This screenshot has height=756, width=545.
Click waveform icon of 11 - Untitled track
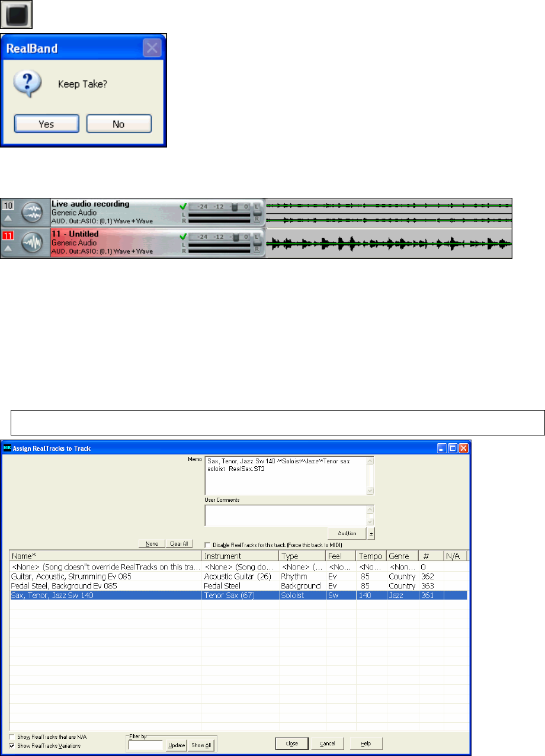(x=31, y=243)
